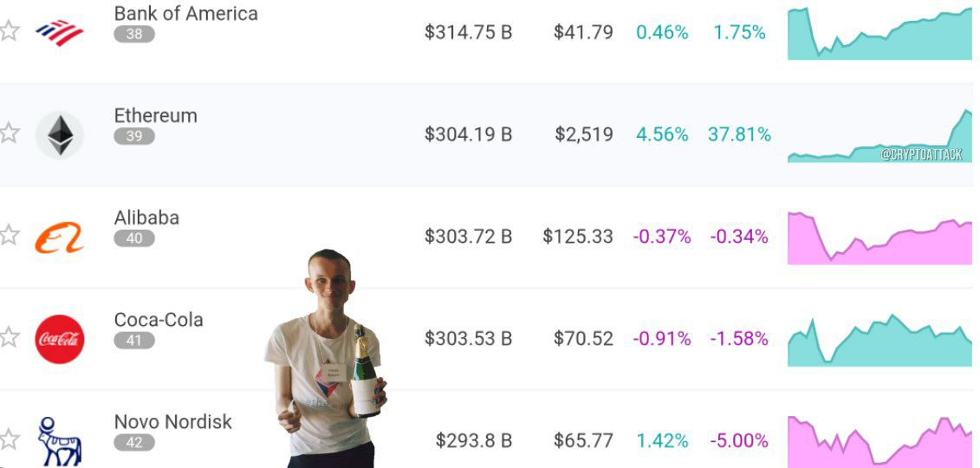Click the Ethereum $304.19 B market cap
Image resolution: width=980 pixels, height=468 pixels.
(468, 134)
